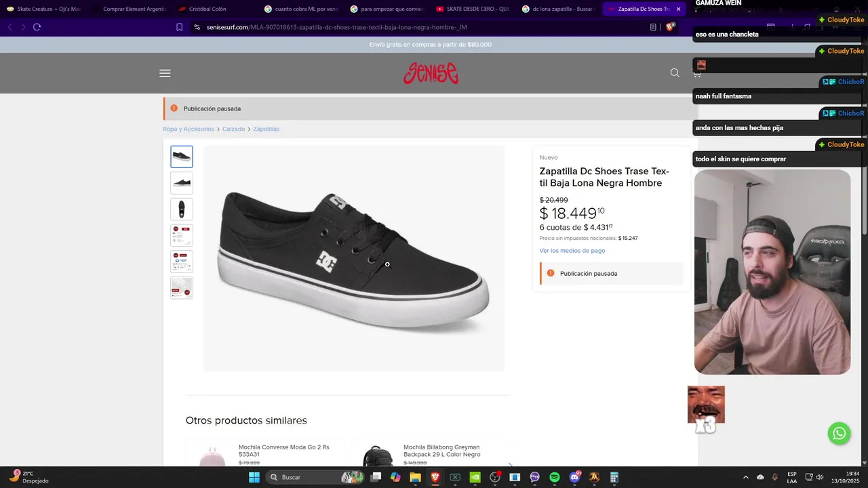Viewport: 868px width, 488px height.
Task: Select first shoe side-view thumbnail
Action: 182,157
